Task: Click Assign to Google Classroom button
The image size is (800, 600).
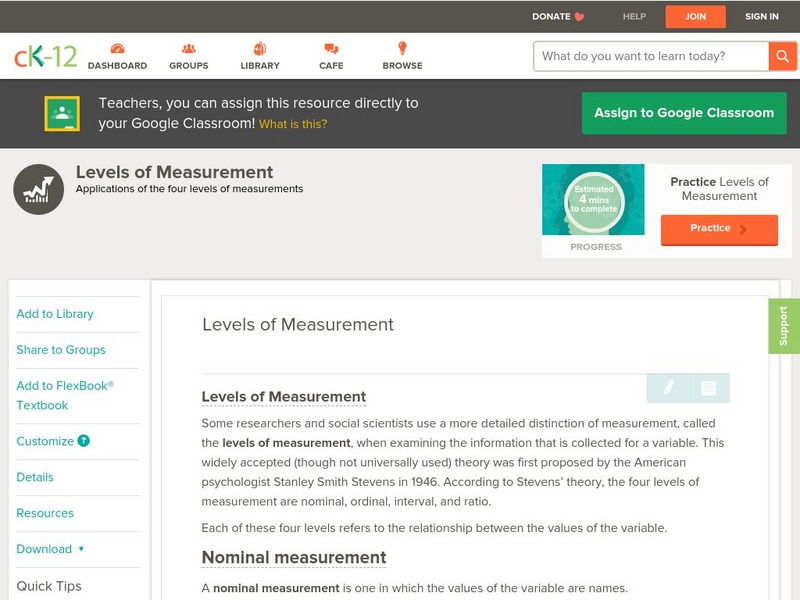Action: click(684, 113)
